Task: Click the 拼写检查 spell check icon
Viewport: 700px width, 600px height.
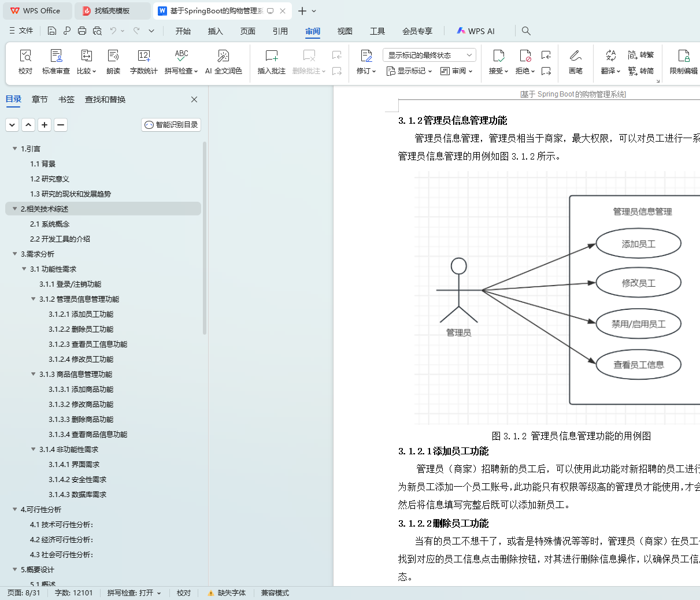Action: coord(182,56)
